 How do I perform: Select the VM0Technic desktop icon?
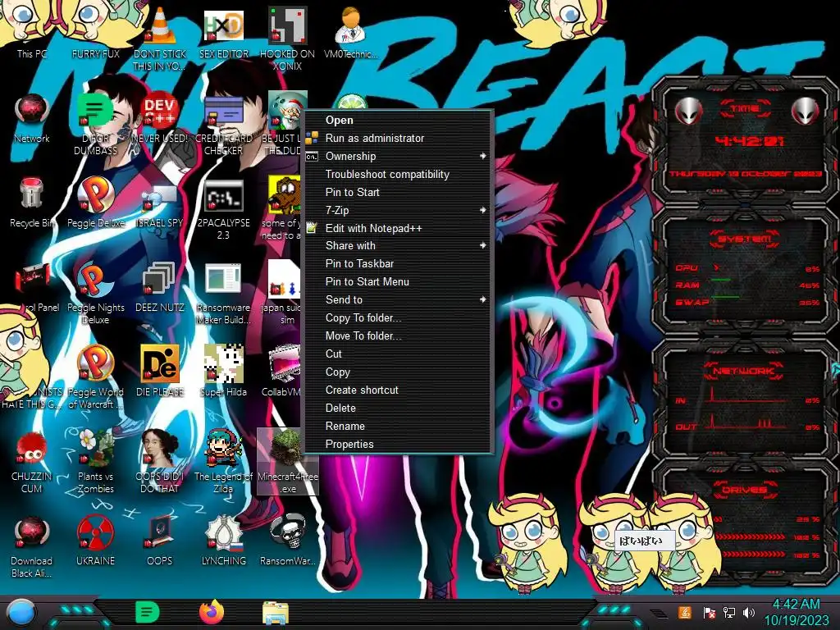tap(350, 32)
